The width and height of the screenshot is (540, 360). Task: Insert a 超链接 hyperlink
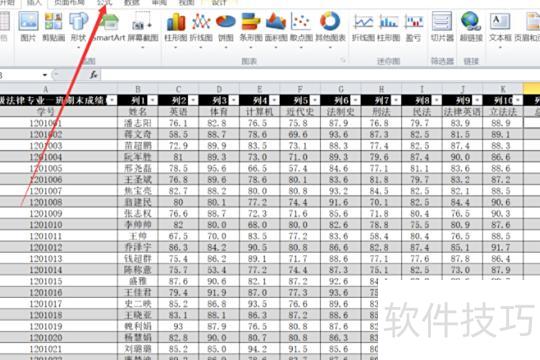click(471, 27)
